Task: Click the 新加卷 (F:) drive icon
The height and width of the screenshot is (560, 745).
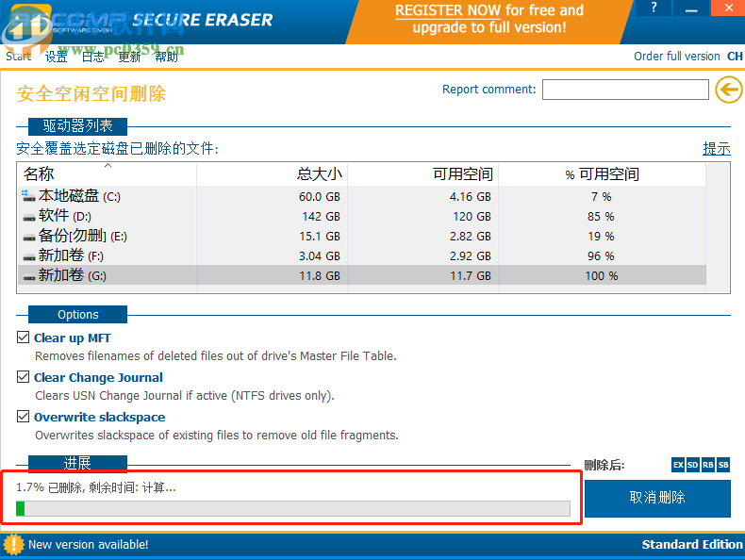Action: point(29,257)
